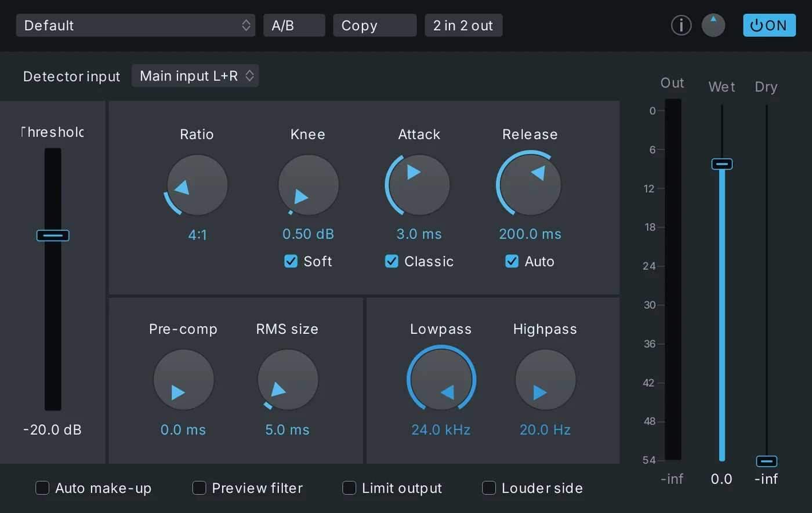
Task: Uncheck the Classic attack checkbox
Action: click(391, 261)
